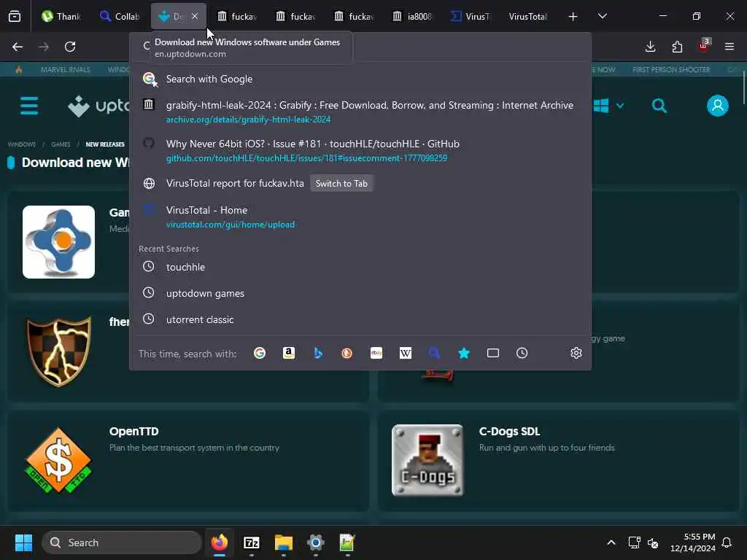Select recent search utorrent classic
The height and width of the screenshot is (560, 747).
click(x=360, y=319)
